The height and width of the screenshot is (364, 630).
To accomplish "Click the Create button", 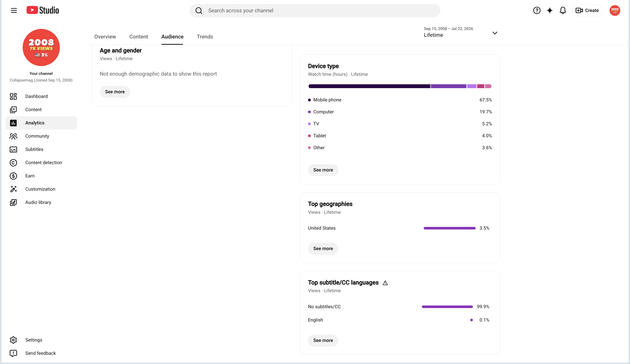I will pos(587,10).
